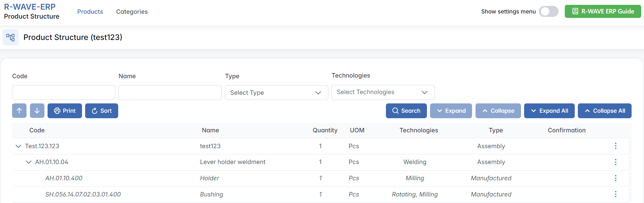Collapse the AH.01.10.04 tree node
The width and height of the screenshot is (644, 203).
tap(29, 162)
